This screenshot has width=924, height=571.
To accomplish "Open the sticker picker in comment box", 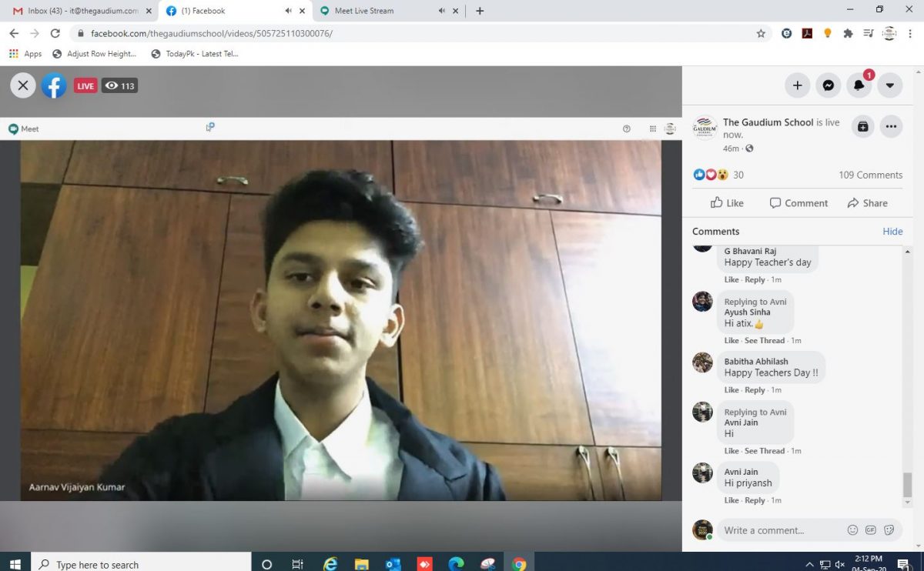I will pos(889,530).
